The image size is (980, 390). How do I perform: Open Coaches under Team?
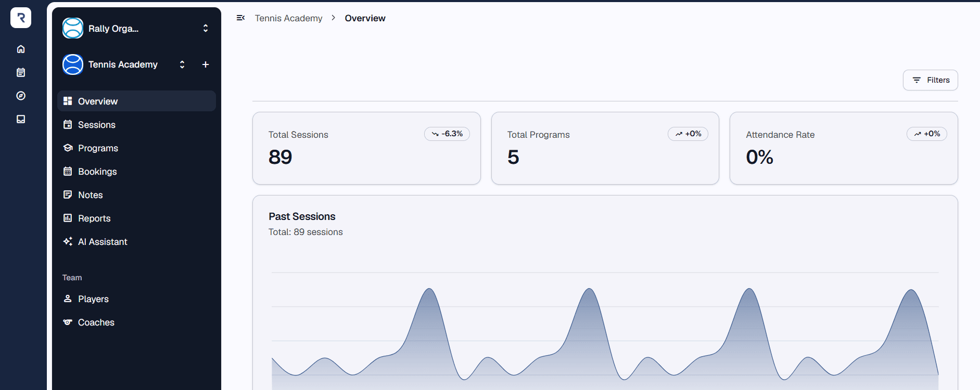136,322
